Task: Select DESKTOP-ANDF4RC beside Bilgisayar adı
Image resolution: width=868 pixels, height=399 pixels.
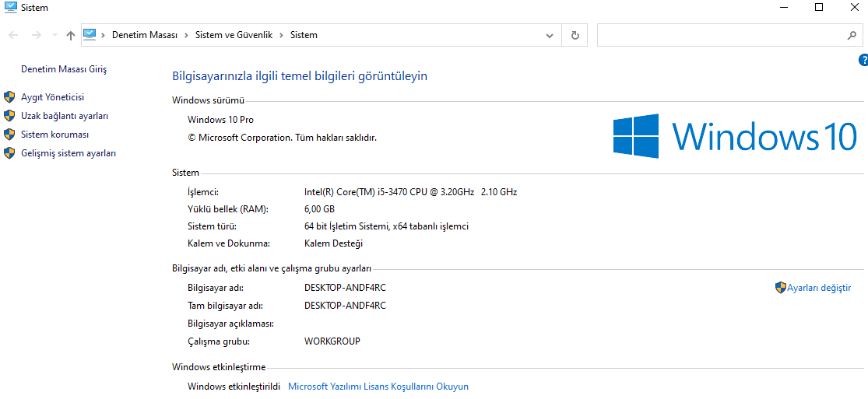Action: (346, 288)
